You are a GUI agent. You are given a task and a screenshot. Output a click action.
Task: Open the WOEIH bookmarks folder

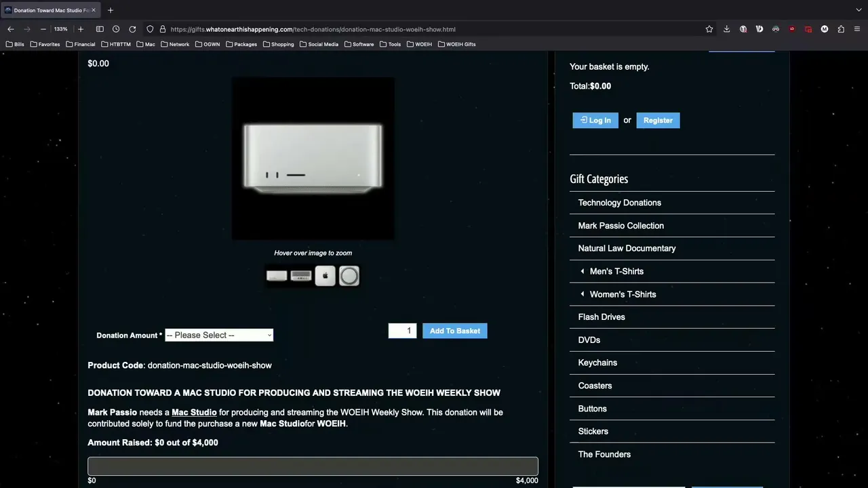[x=420, y=44]
